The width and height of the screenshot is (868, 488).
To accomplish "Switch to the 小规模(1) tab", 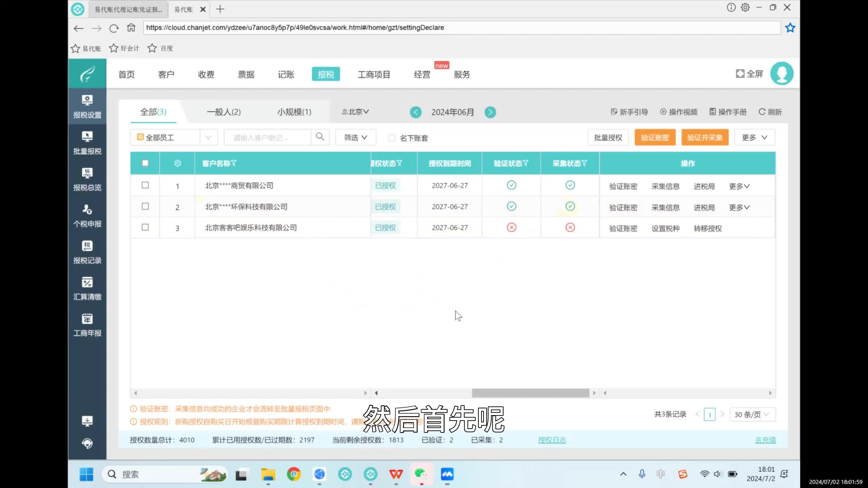I will click(x=294, y=112).
